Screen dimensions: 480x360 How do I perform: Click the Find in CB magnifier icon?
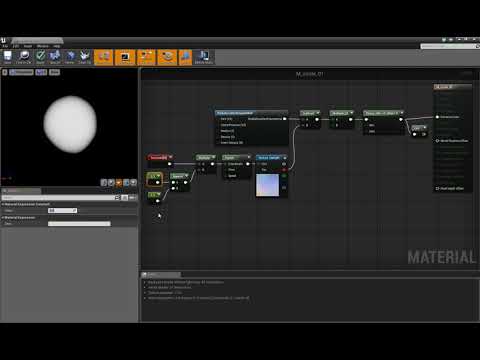coord(23,57)
